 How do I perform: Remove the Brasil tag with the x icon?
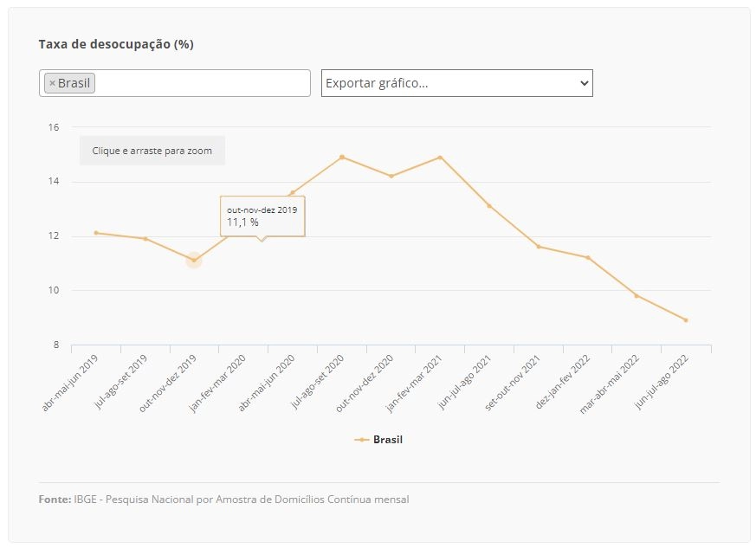52,83
